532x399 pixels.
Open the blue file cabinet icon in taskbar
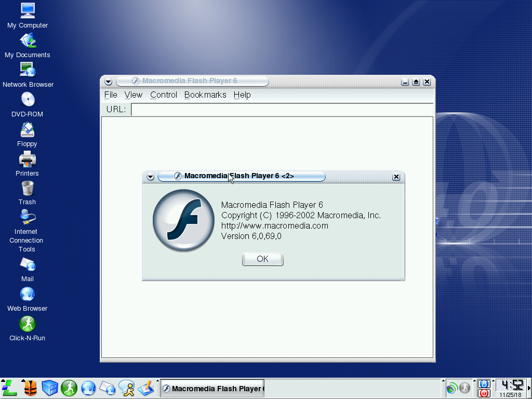pyautogui.click(x=49, y=388)
